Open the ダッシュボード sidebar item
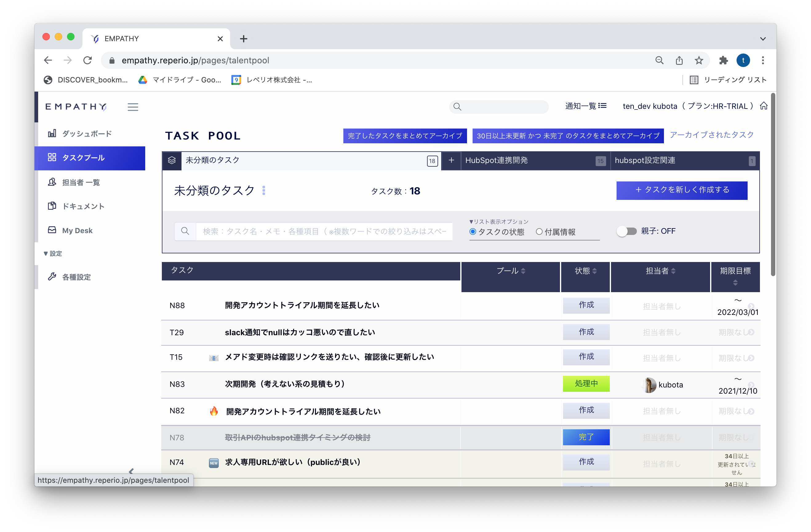811x532 pixels. pos(80,133)
